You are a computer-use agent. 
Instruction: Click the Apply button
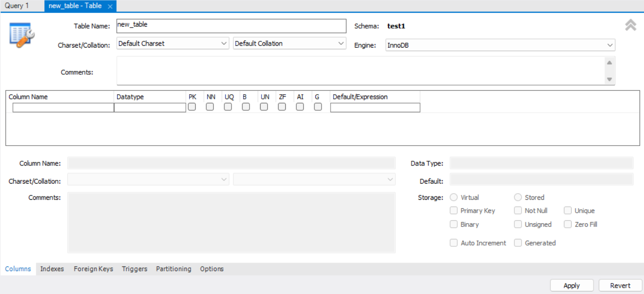coord(572,285)
